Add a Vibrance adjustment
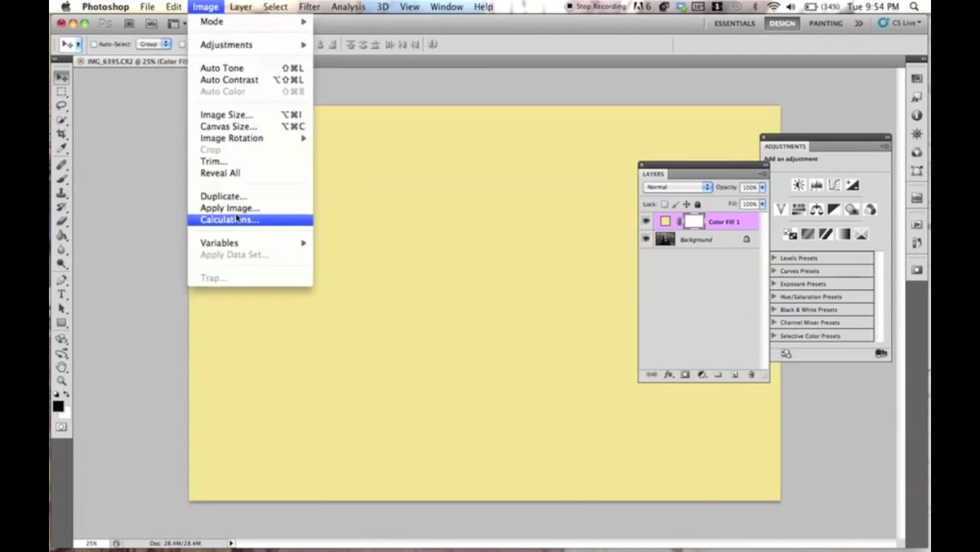 tap(781, 210)
